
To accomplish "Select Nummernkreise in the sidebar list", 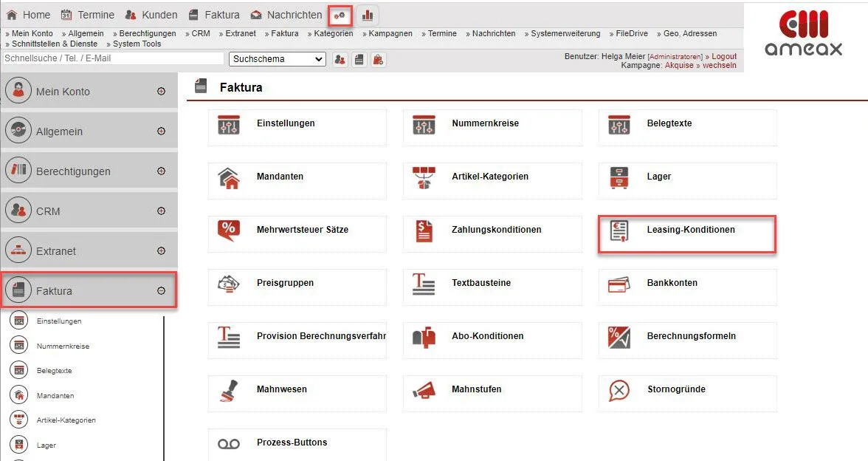I will coord(63,346).
